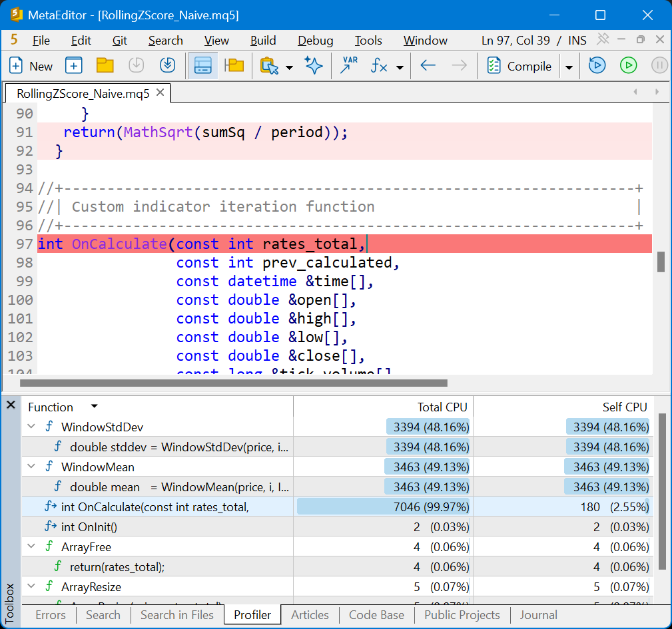The height and width of the screenshot is (629, 672).
Task: Collapse the ArrayResize tree node
Action: pyautogui.click(x=31, y=586)
